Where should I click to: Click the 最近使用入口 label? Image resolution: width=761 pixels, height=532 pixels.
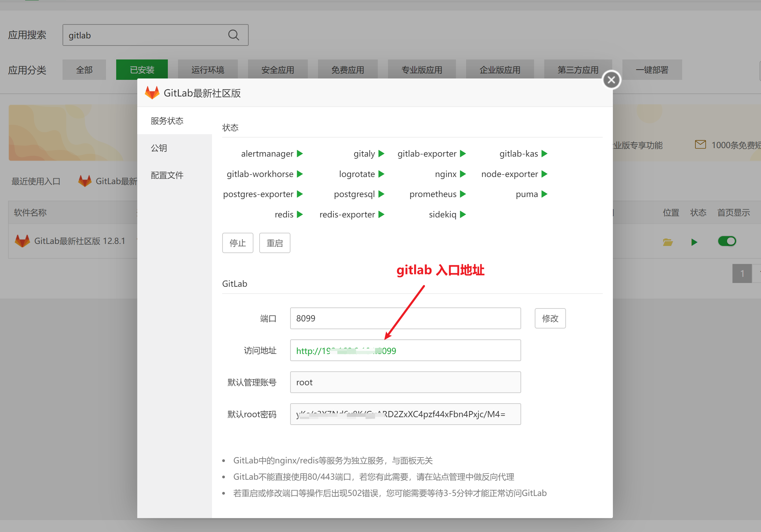(36, 181)
